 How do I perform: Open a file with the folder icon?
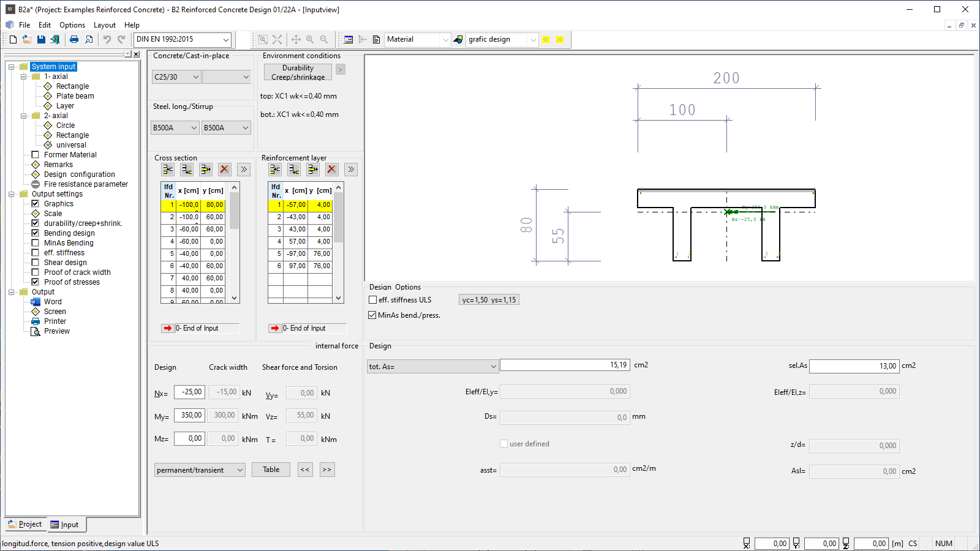pos(27,40)
